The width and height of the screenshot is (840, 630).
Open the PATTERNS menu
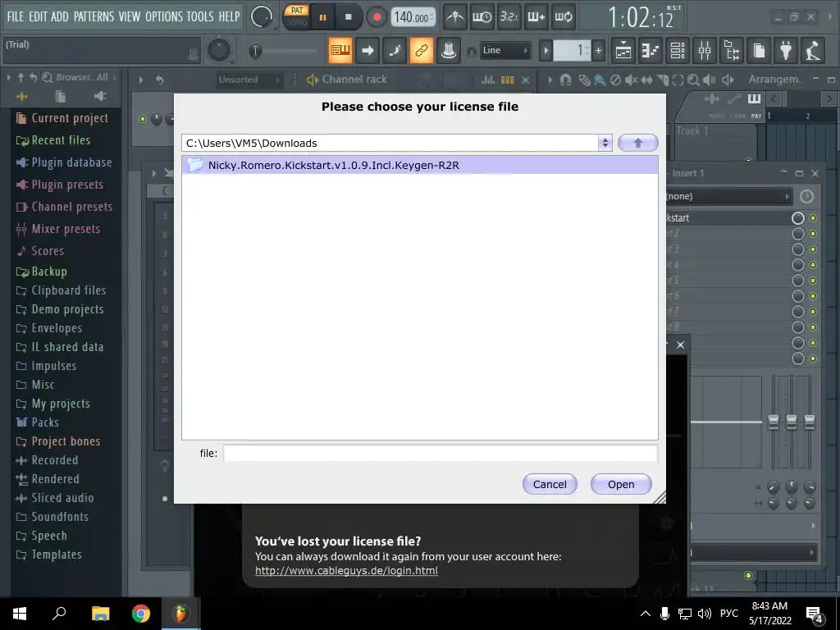[94, 16]
